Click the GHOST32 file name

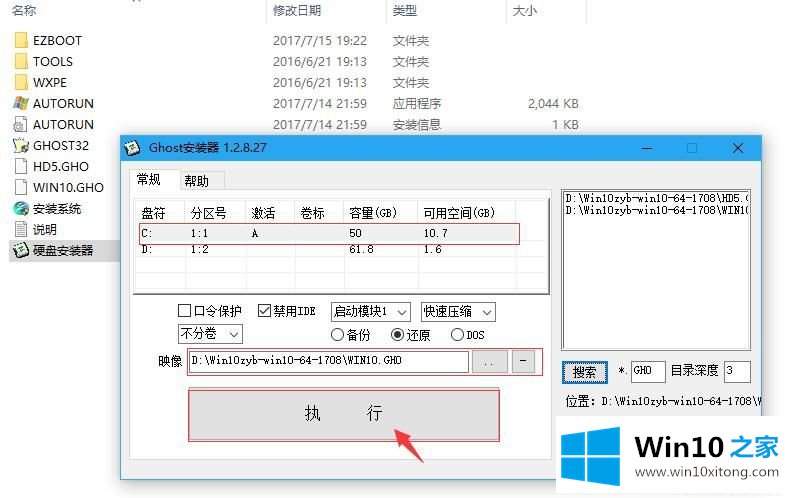pyautogui.click(x=61, y=145)
